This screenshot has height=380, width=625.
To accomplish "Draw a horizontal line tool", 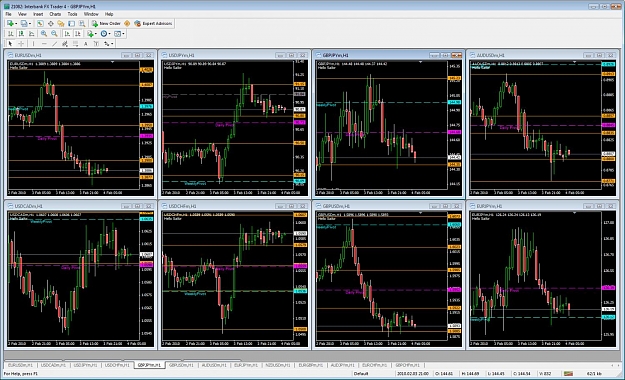I will pyautogui.click(x=44, y=43).
